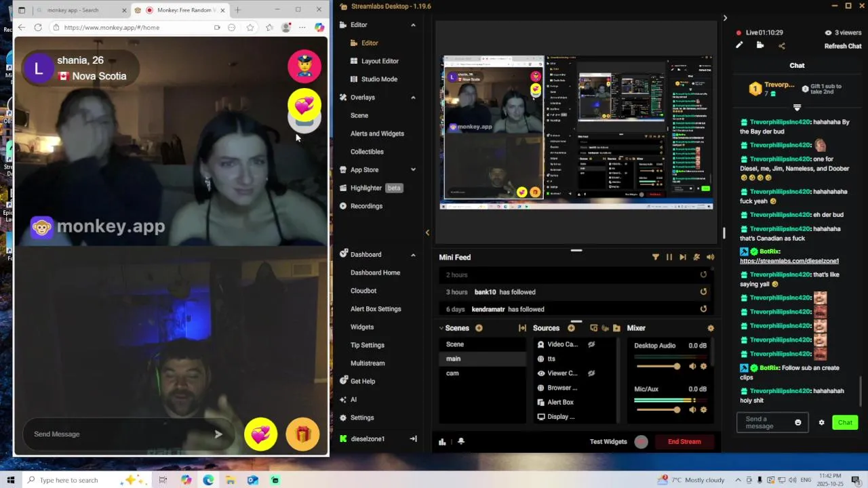Replay the bank10 follow alert
This screenshot has height=488, width=868.
(703, 292)
